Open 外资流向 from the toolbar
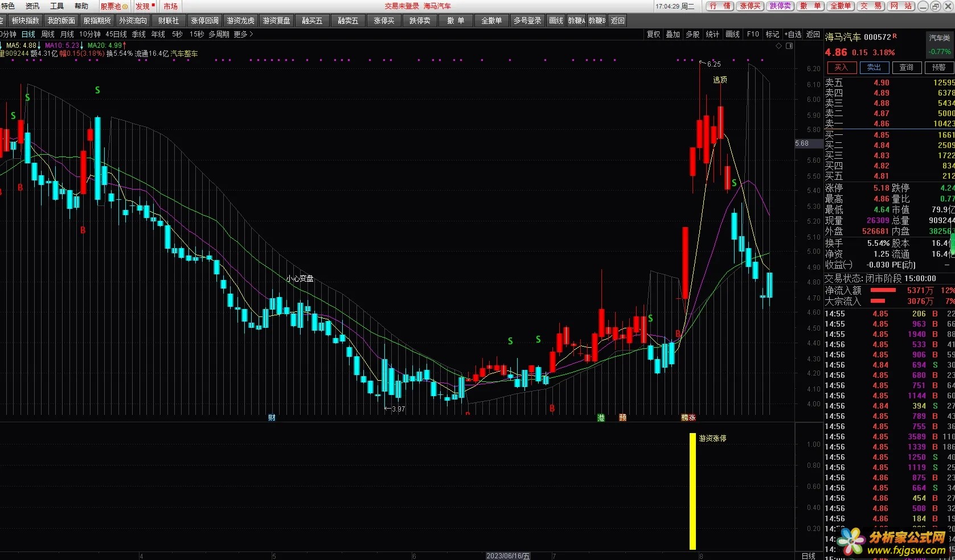Screen dimensions: 955x560 pyautogui.click(x=133, y=20)
